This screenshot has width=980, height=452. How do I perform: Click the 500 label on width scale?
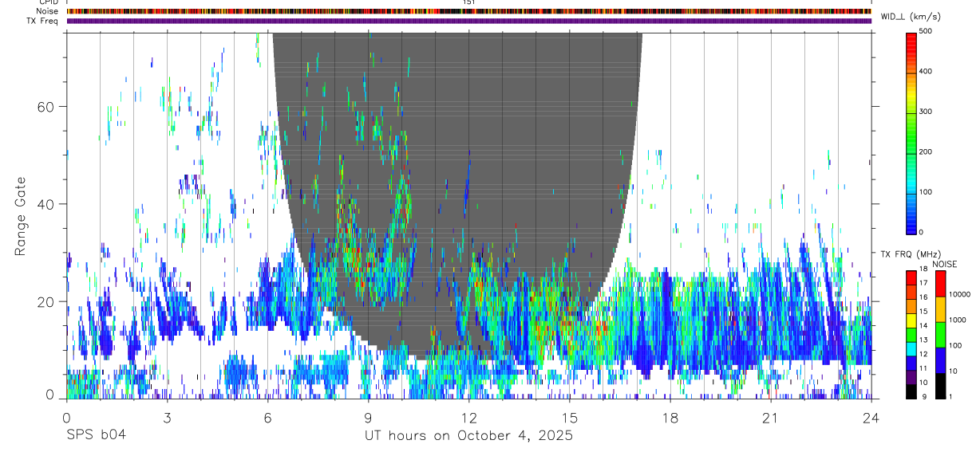pos(926,31)
